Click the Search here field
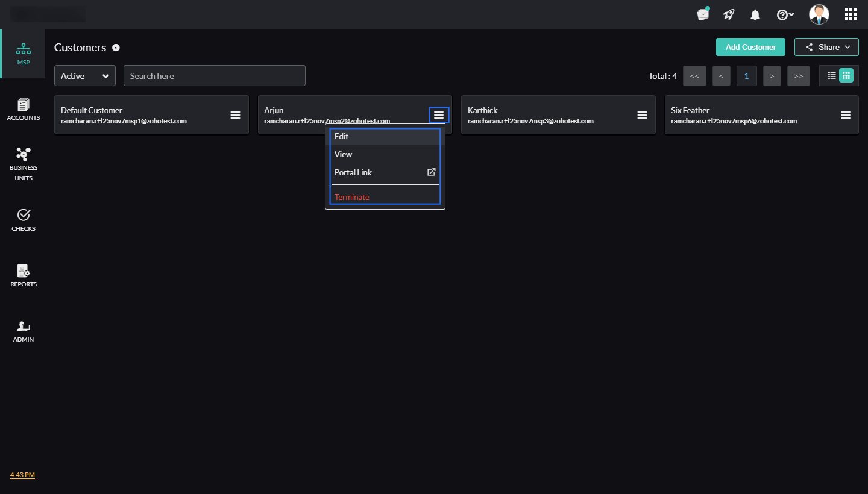 (x=214, y=75)
